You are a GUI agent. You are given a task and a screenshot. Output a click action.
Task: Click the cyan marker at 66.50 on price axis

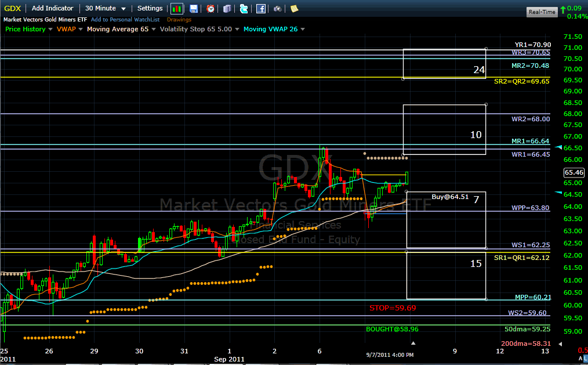[x=558, y=147]
